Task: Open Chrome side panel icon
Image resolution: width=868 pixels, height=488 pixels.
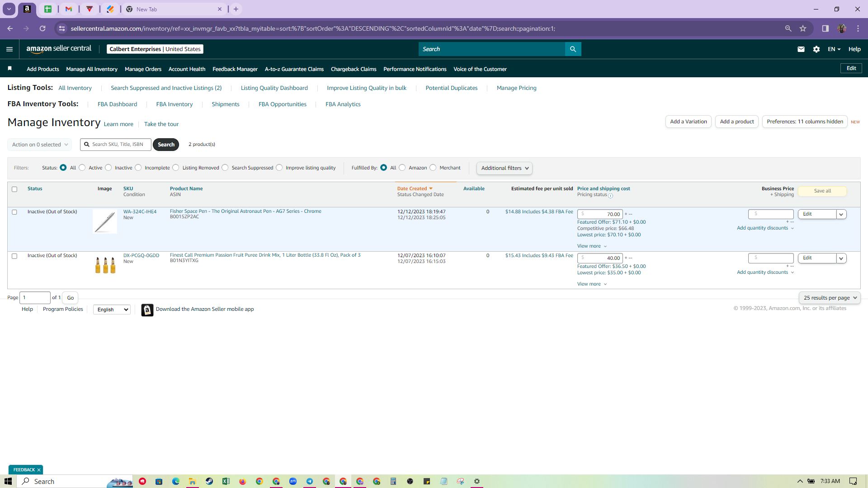Action: pyautogui.click(x=825, y=28)
